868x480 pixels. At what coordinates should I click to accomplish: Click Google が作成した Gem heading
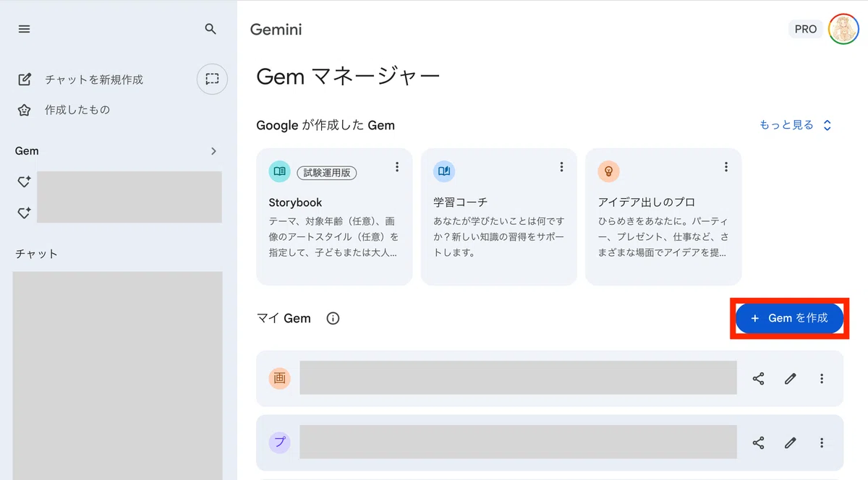click(x=325, y=125)
